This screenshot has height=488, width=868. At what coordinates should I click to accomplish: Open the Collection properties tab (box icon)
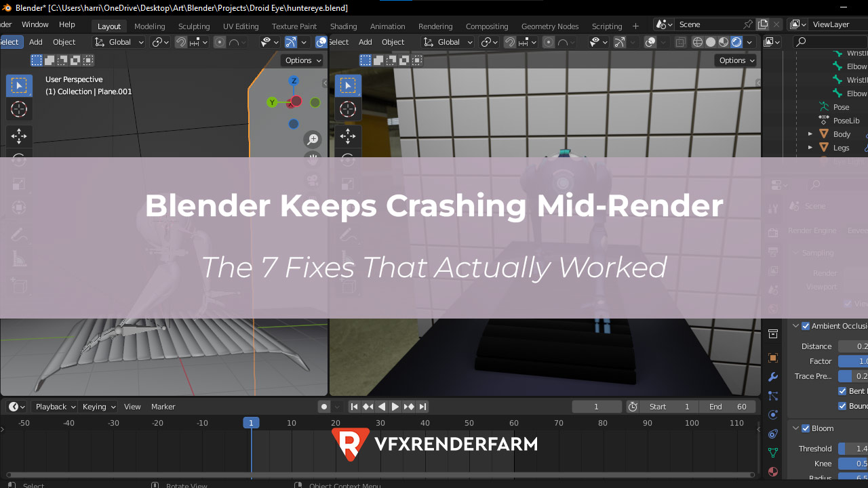click(x=772, y=334)
